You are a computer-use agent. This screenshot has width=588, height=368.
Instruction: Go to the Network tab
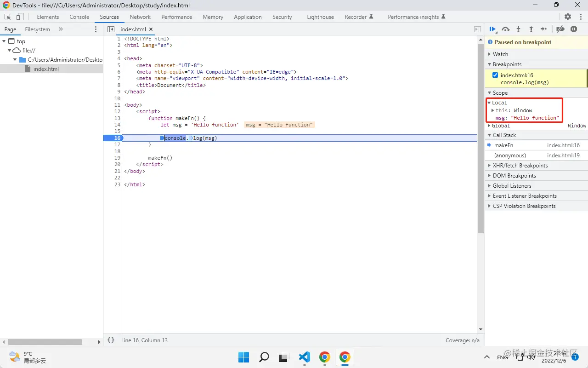point(140,17)
